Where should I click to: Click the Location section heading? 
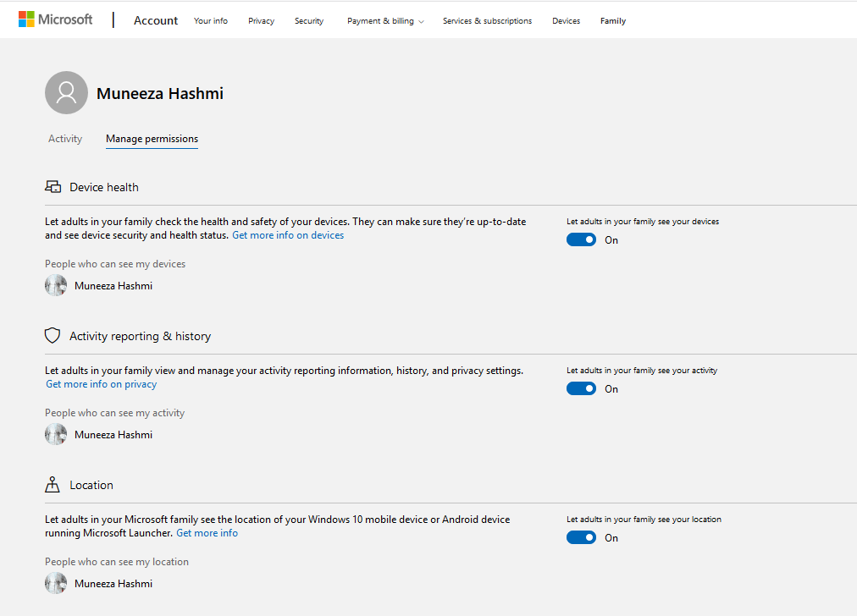pyautogui.click(x=91, y=485)
